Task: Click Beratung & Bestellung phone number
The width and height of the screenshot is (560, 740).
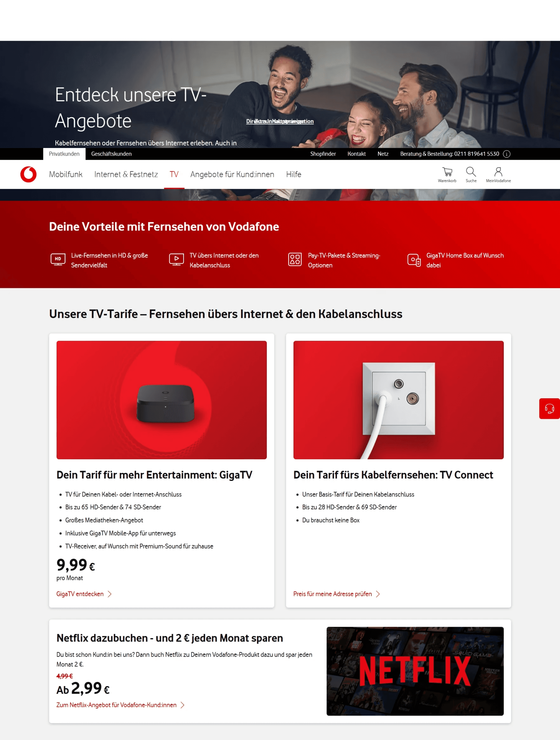Action: pyautogui.click(x=449, y=154)
